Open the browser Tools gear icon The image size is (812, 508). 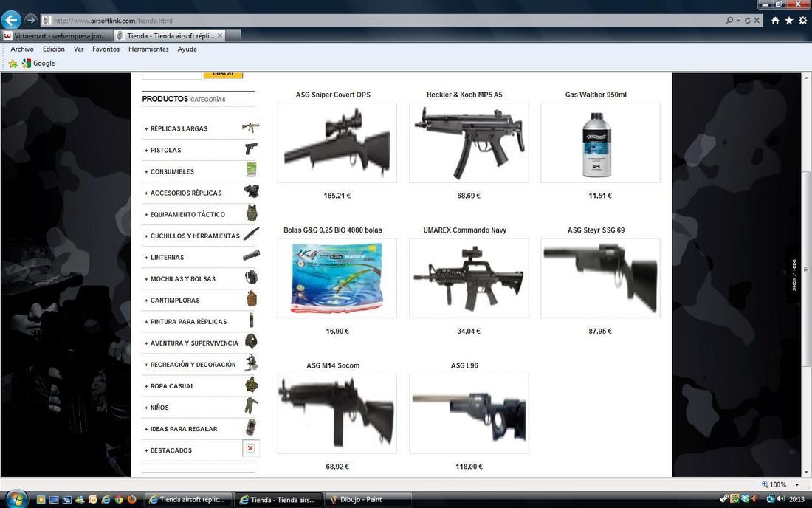(802, 20)
